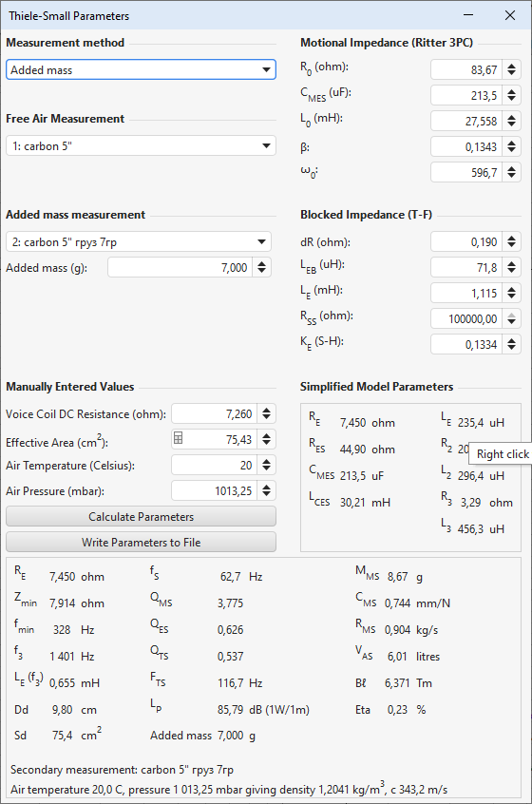Viewport: 532px width, 804px height.
Task: Open the Effective Area calculator icon
Action: 179,438
